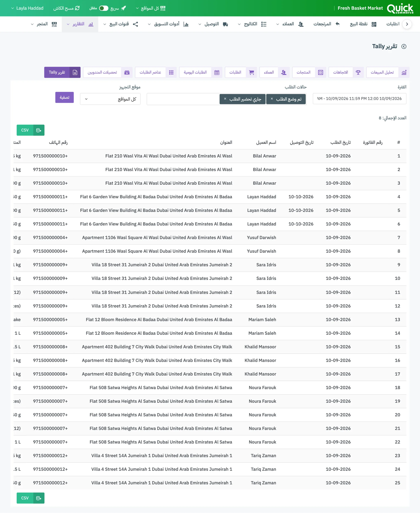Click the return arrow icon for returns
Screen dimensions: 420x513
337,24
